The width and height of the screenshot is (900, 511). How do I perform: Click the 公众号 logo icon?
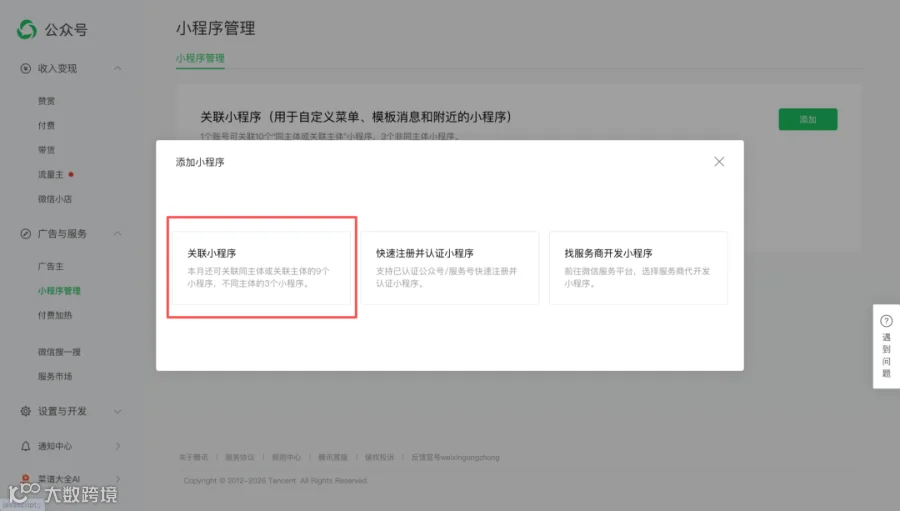pos(26,29)
